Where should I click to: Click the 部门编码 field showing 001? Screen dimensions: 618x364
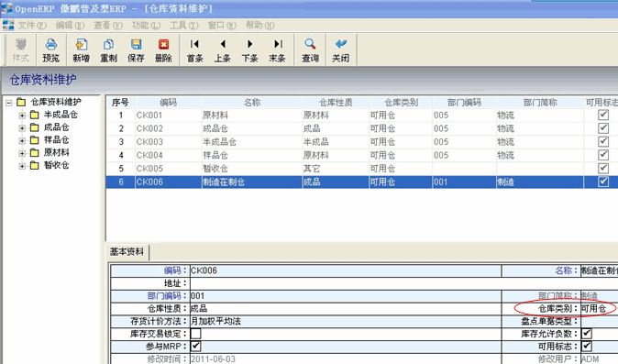(x=346, y=296)
